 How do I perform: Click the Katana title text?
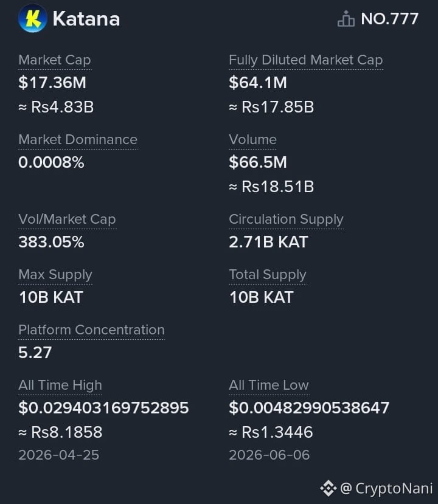tap(86, 19)
